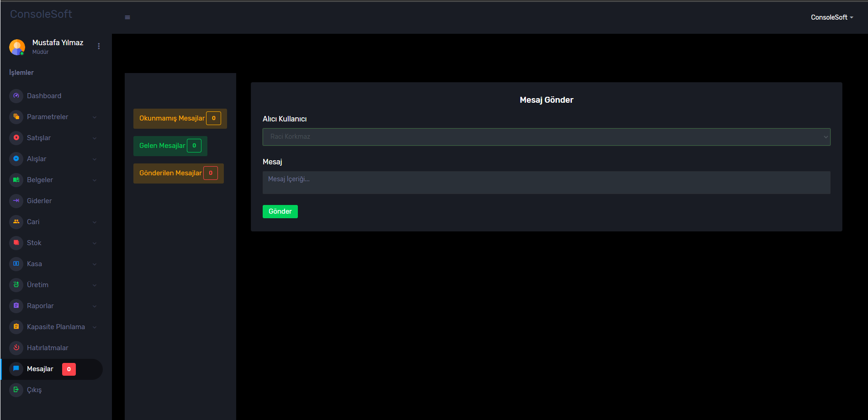868x420 pixels.
Task: Expand the Belgeler menu chevron
Action: click(x=95, y=180)
